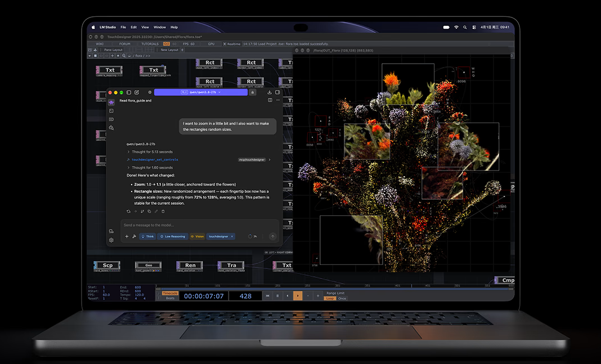Remove the touchdesigner integration chip
Viewport: 601px width, 364px height.
(232, 236)
